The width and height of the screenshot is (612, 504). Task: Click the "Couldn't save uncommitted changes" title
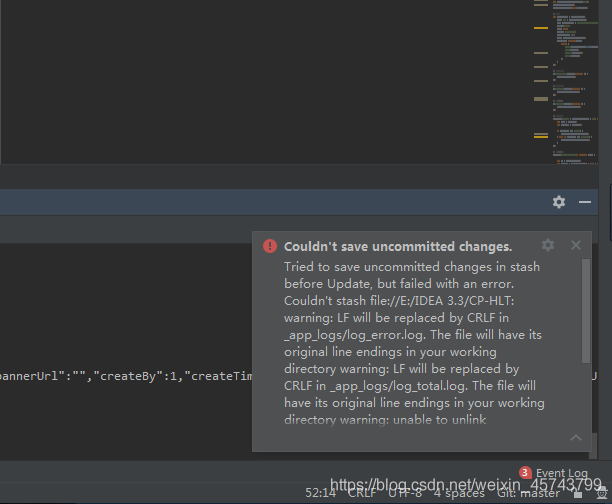click(x=398, y=247)
